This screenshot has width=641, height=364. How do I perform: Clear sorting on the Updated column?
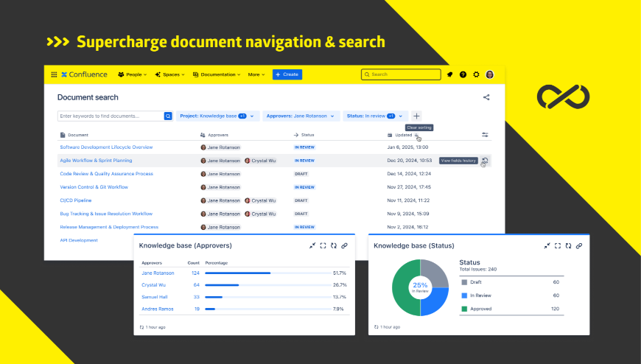[416, 135]
